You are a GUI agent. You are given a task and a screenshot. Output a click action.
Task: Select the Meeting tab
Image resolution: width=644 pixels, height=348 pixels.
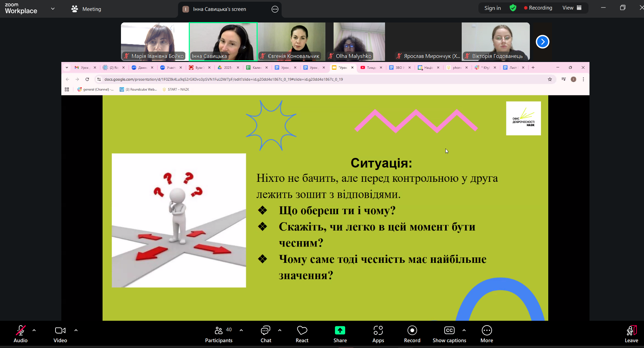[x=86, y=9]
